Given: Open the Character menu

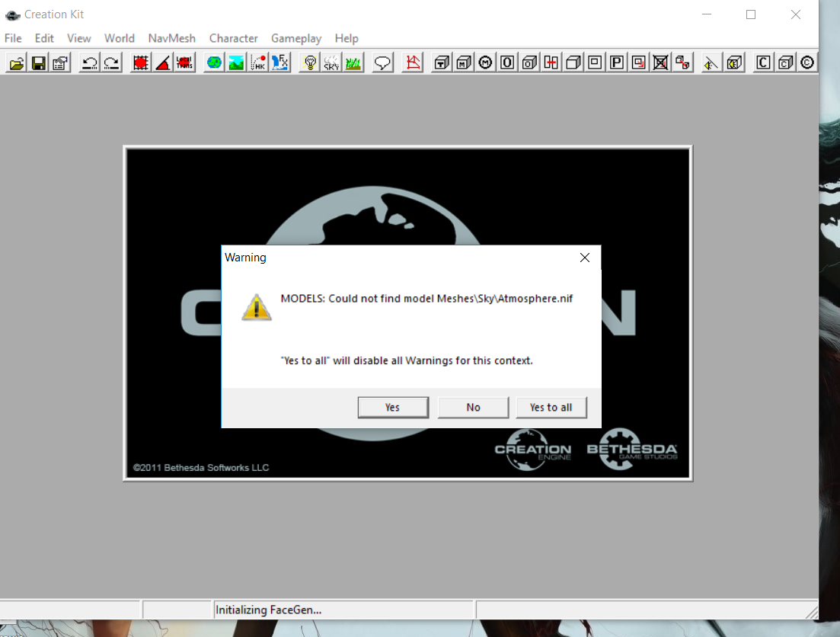Looking at the screenshot, I should (234, 38).
